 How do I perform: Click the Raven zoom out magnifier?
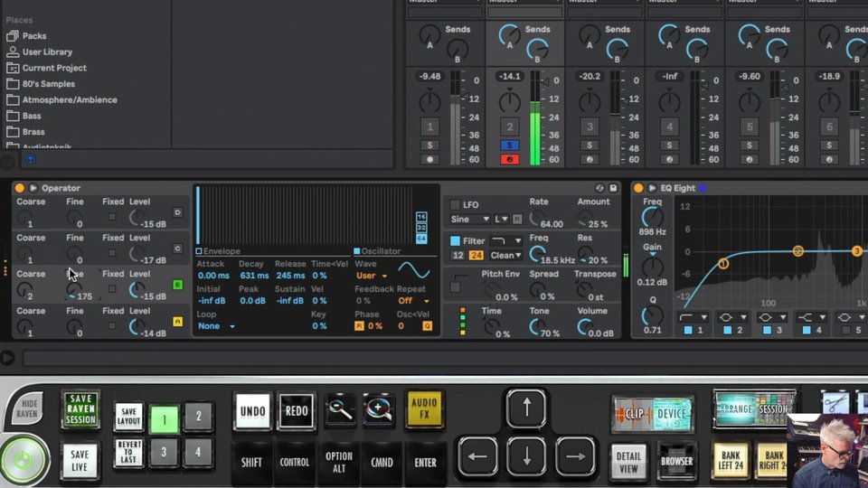[339, 410]
